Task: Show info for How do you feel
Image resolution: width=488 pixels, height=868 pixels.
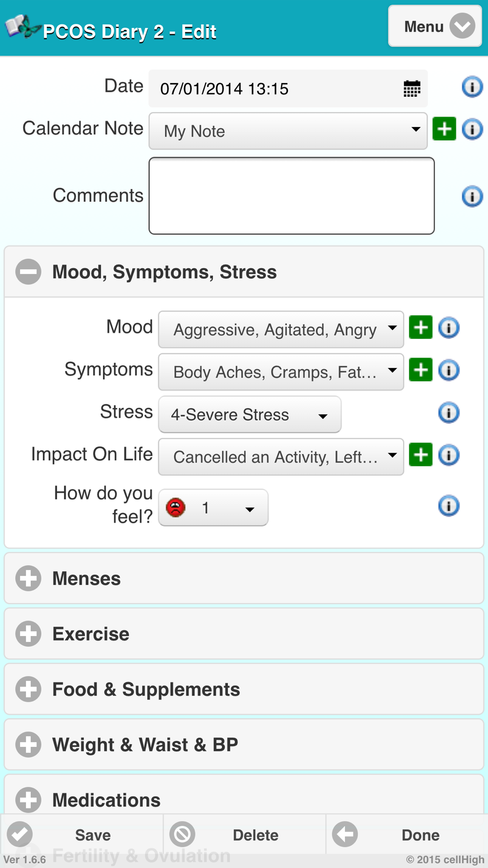Action: (x=448, y=506)
